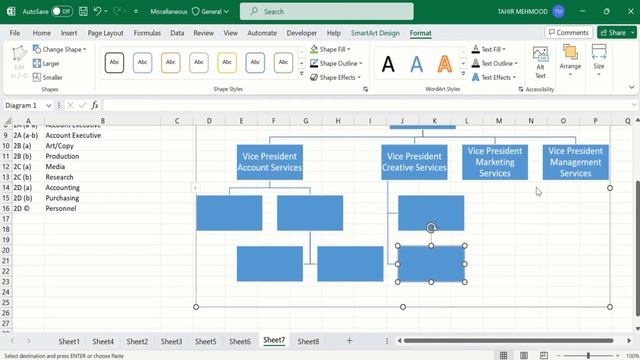Switch to the Home tab

tap(42, 33)
